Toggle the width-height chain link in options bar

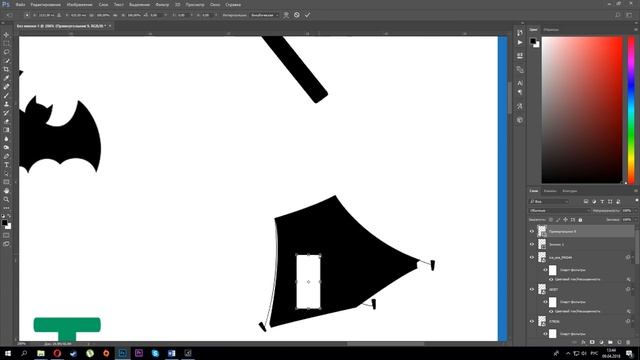116,15
